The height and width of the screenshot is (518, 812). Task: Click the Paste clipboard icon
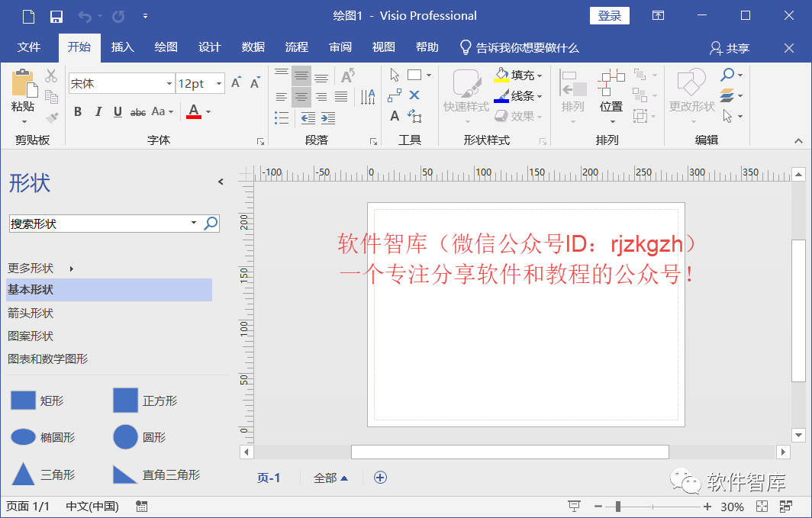click(24, 83)
